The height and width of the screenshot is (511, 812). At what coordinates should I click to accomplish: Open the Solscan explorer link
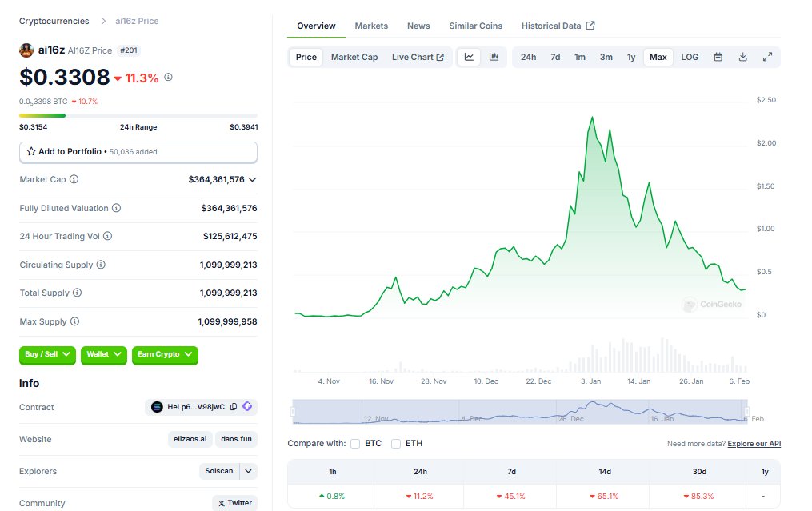point(219,471)
